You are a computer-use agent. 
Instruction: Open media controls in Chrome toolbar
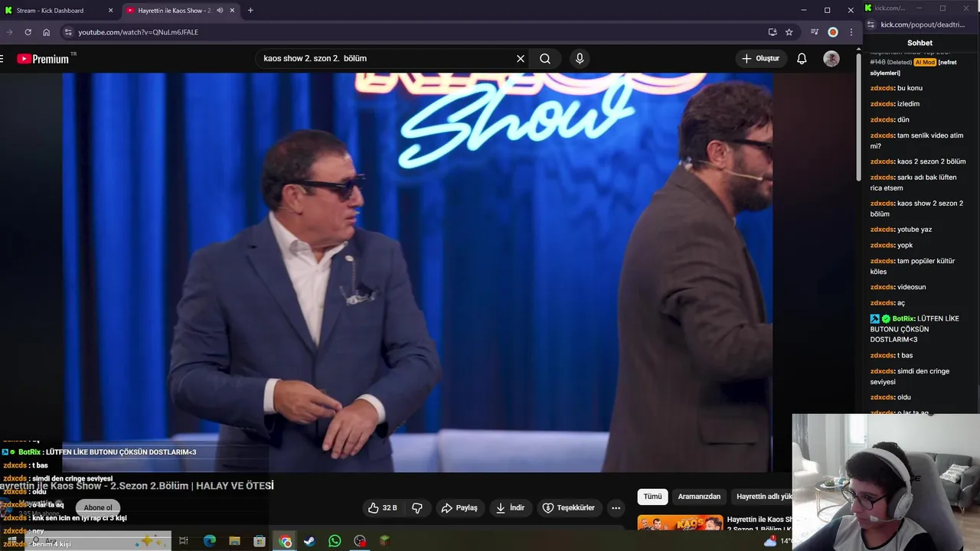click(815, 32)
